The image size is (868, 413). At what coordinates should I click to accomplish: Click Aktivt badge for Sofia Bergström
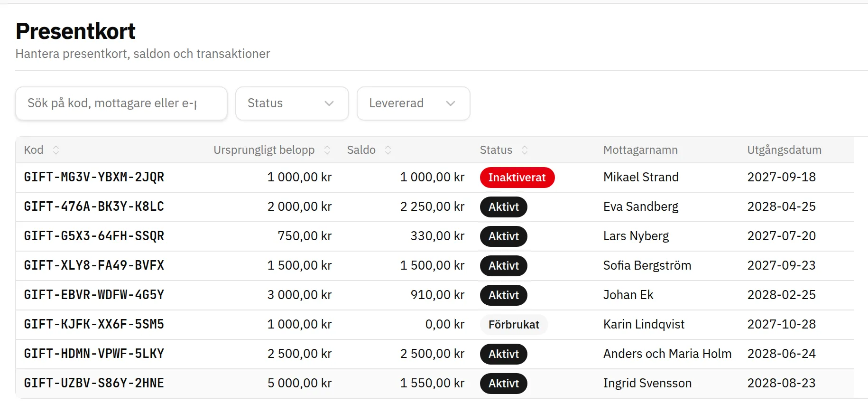coord(503,266)
